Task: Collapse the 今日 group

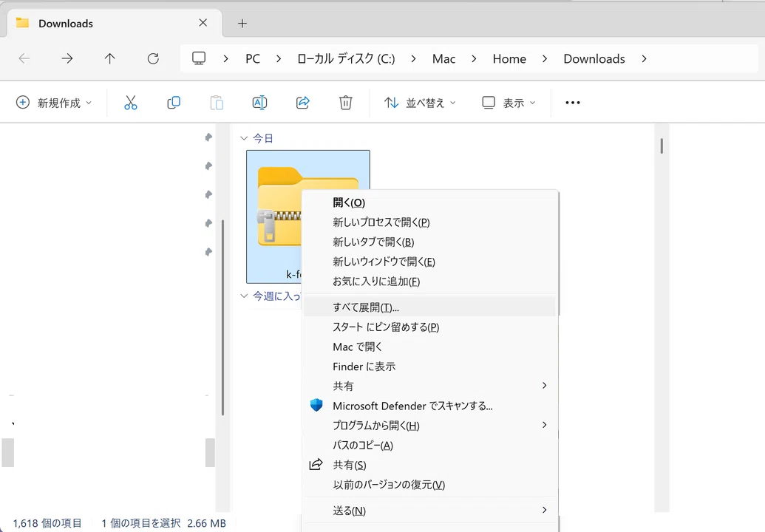Action: pyautogui.click(x=244, y=138)
